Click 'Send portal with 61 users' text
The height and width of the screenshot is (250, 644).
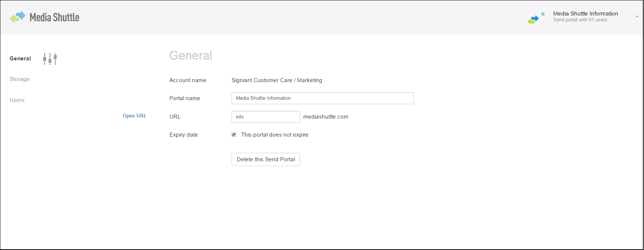click(580, 20)
